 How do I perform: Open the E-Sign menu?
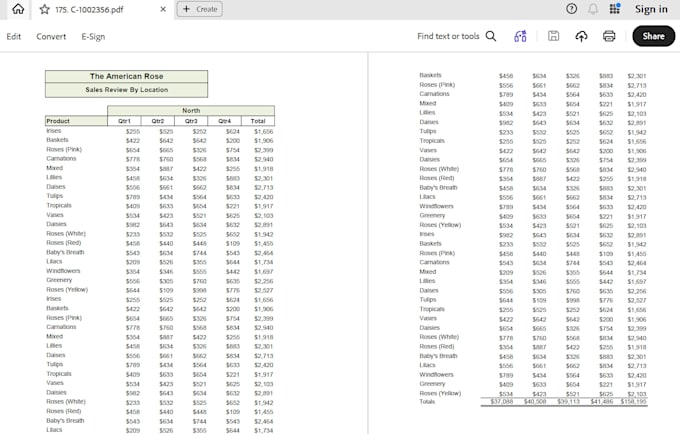pyautogui.click(x=93, y=37)
